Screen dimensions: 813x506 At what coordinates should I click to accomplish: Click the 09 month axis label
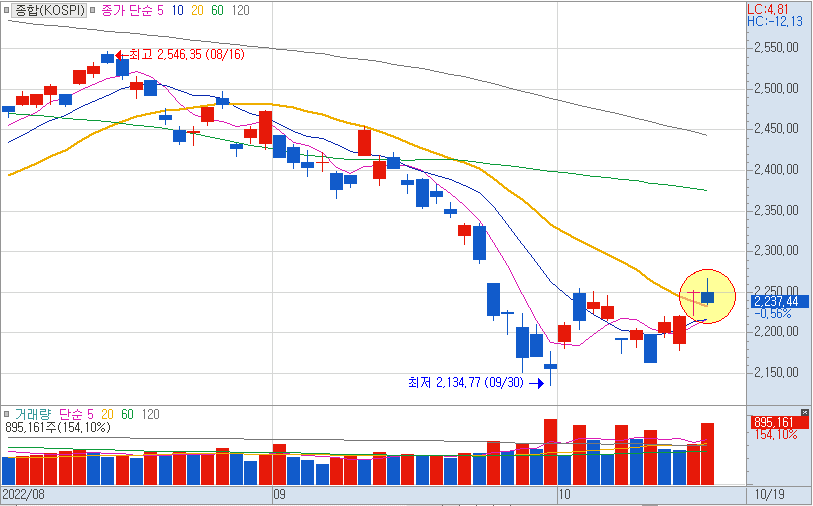point(279,494)
